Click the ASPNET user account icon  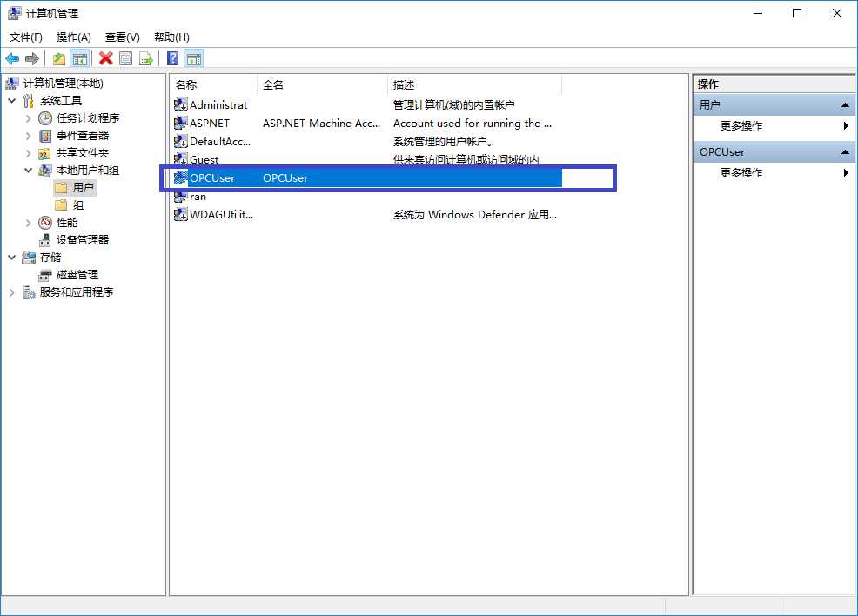pos(181,123)
